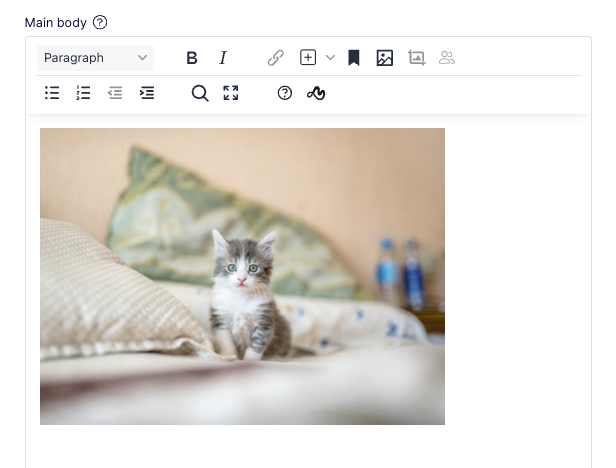Click the decrease indent icon

coord(115,93)
